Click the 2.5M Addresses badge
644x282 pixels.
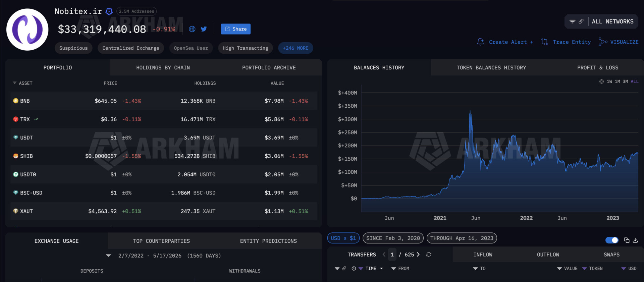[137, 11]
